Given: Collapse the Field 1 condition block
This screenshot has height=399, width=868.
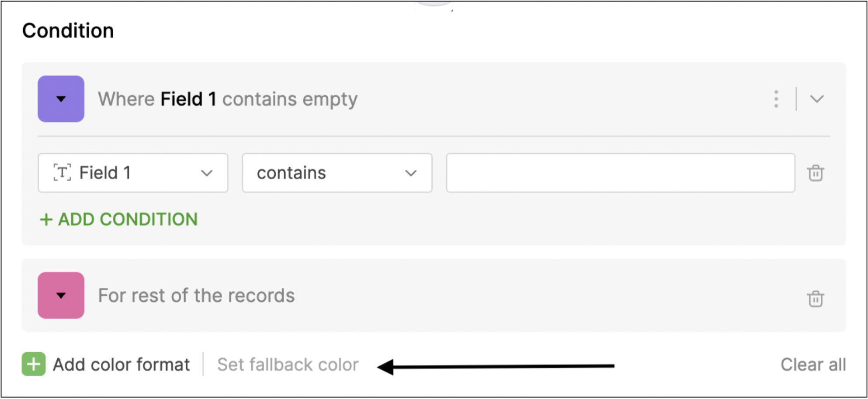Looking at the screenshot, I should (x=816, y=99).
